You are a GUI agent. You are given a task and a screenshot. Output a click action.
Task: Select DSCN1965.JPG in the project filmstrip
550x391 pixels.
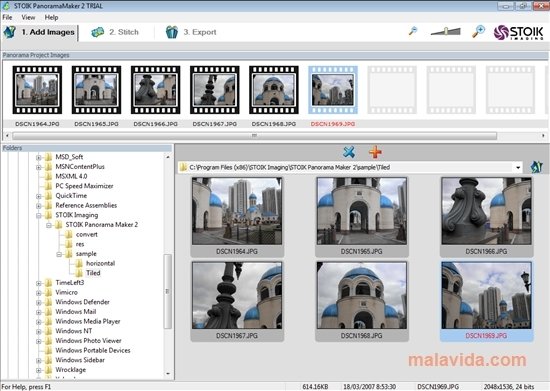(x=96, y=90)
